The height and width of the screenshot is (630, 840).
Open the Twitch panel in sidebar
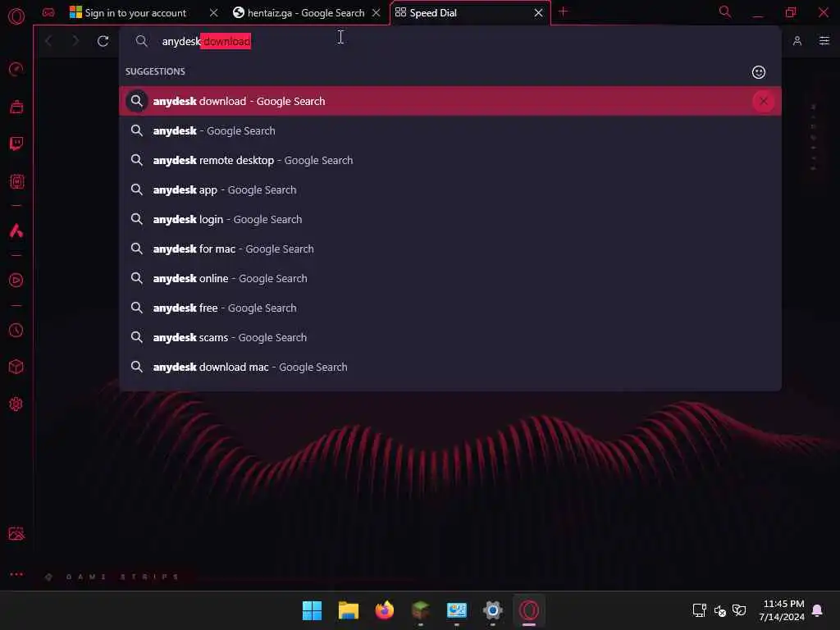(x=16, y=144)
